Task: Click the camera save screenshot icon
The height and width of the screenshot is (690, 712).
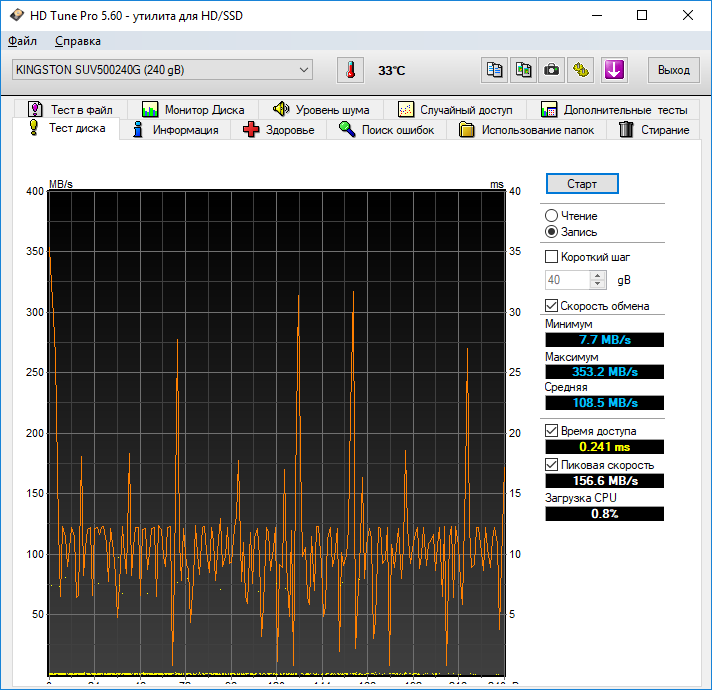Action: pos(551,70)
